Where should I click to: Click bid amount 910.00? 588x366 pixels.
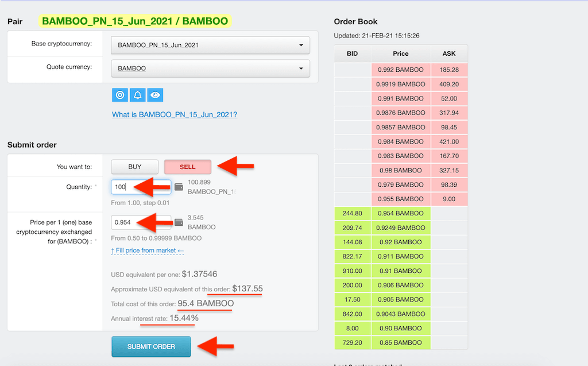[352, 271]
